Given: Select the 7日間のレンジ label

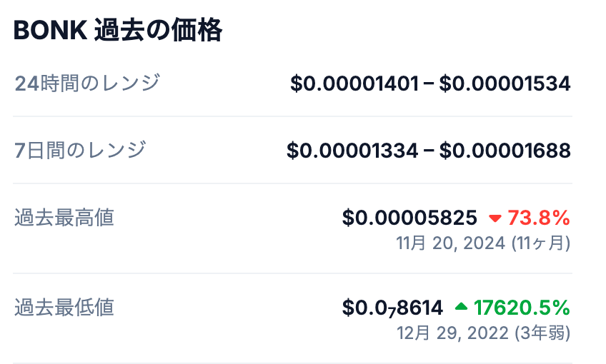Looking at the screenshot, I should pyautogui.click(x=81, y=150).
